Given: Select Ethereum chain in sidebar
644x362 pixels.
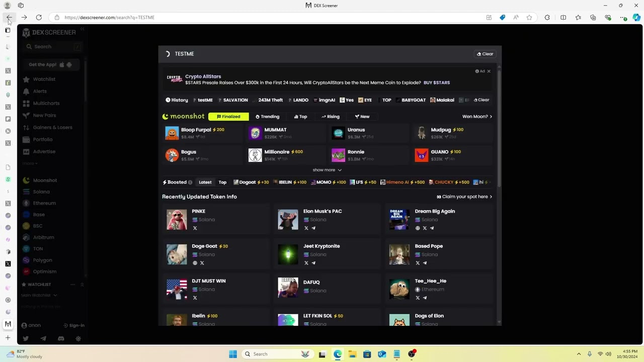Looking at the screenshot, I should [44, 203].
